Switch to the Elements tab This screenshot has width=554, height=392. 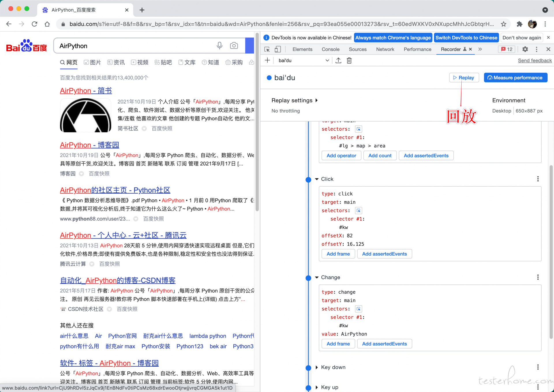[x=302, y=49]
